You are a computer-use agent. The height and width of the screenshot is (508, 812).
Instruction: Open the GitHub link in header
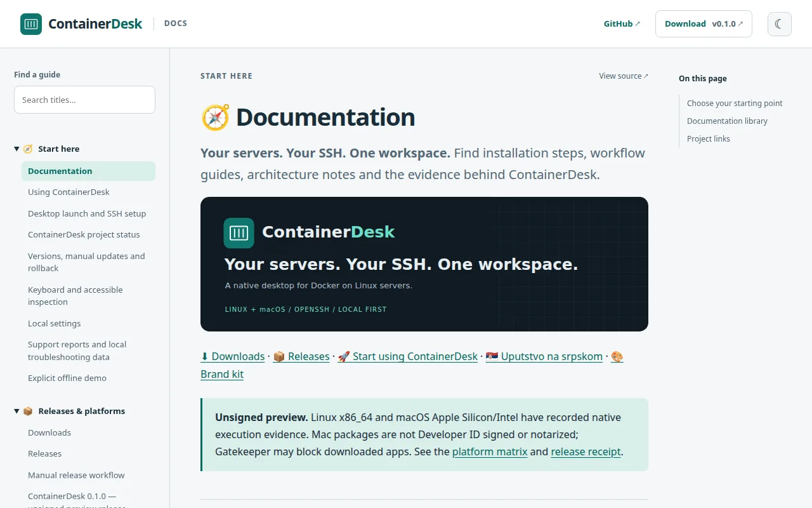[622, 24]
